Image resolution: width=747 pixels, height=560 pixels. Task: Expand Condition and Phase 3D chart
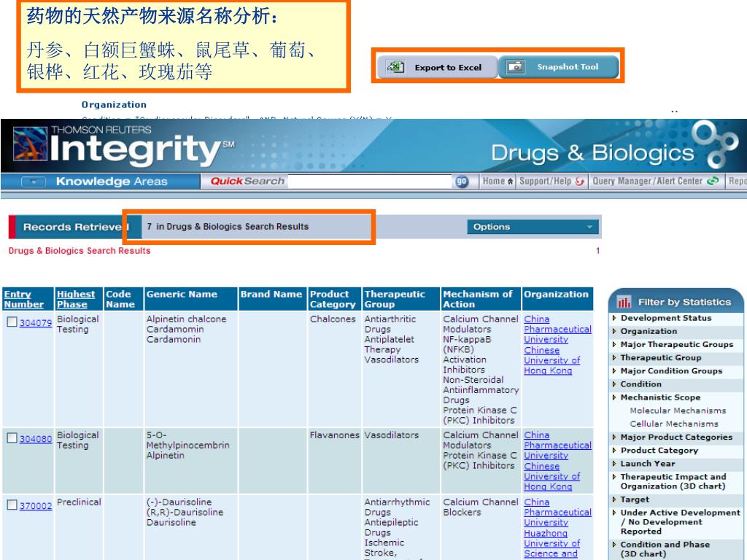(x=614, y=544)
